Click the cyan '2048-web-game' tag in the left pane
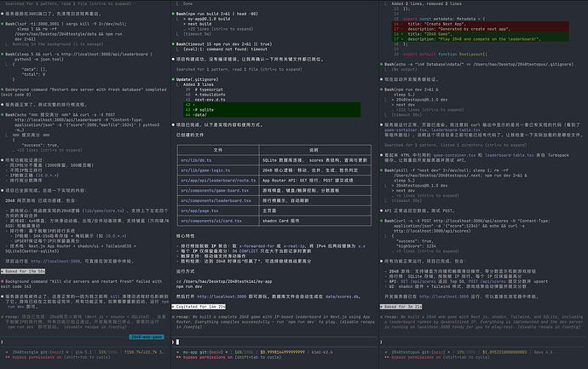This screenshot has height=369, width=588. [x=147, y=337]
